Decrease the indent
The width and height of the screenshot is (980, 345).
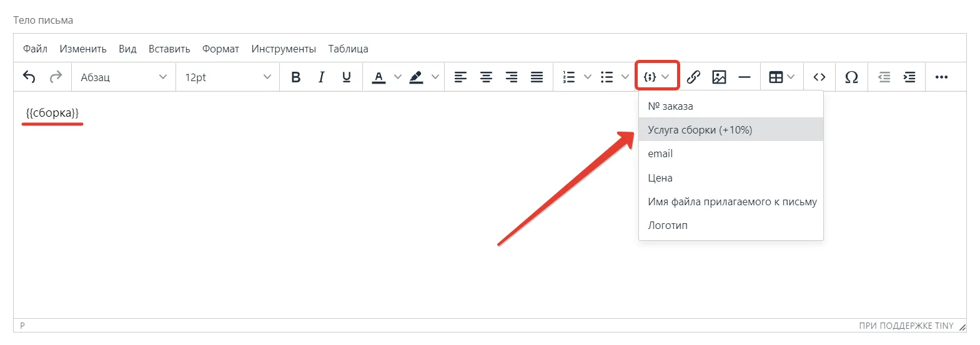coord(884,77)
